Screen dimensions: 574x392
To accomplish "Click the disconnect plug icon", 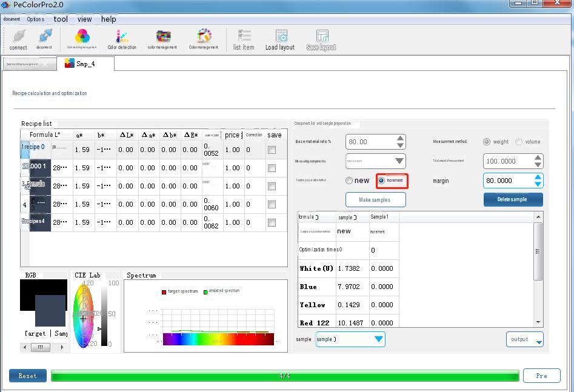I will pos(45,36).
